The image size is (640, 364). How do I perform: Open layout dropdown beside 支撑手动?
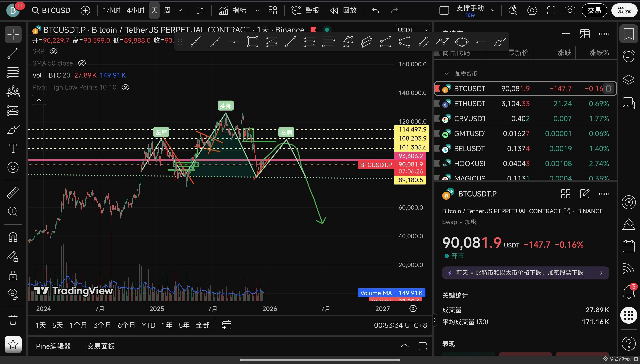(493, 11)
